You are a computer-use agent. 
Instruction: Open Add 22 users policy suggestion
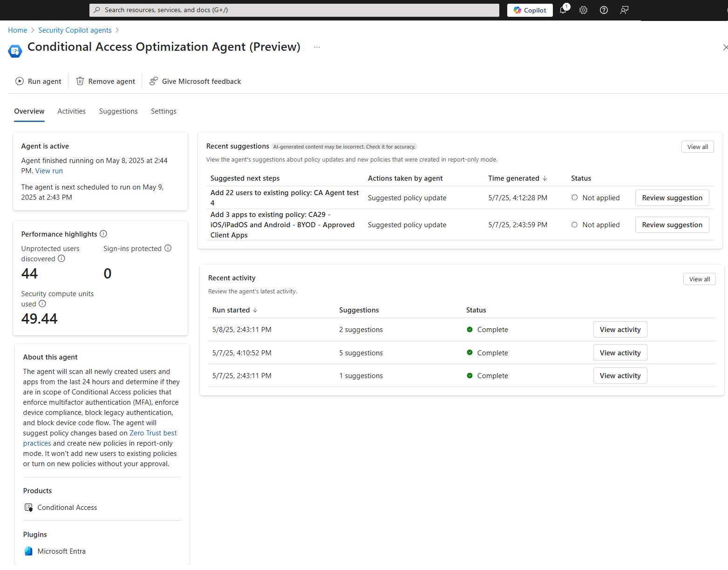click(x=285, y=198)
